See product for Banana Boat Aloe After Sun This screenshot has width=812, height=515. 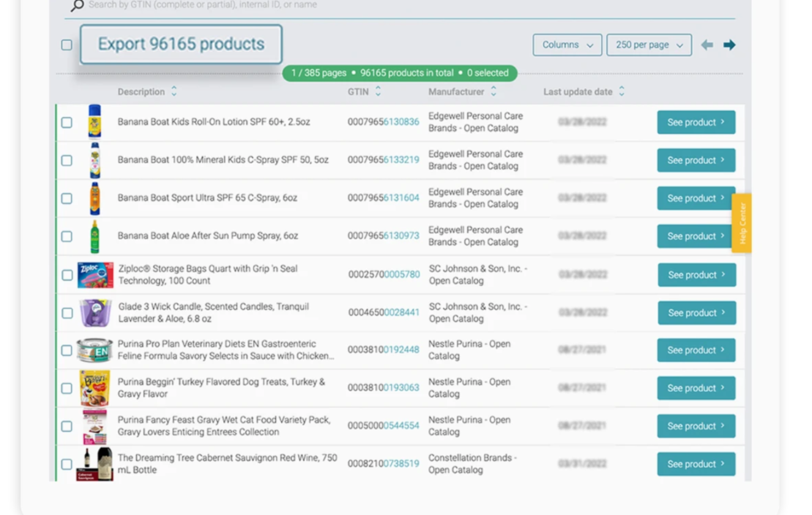(x=696, y=236)
